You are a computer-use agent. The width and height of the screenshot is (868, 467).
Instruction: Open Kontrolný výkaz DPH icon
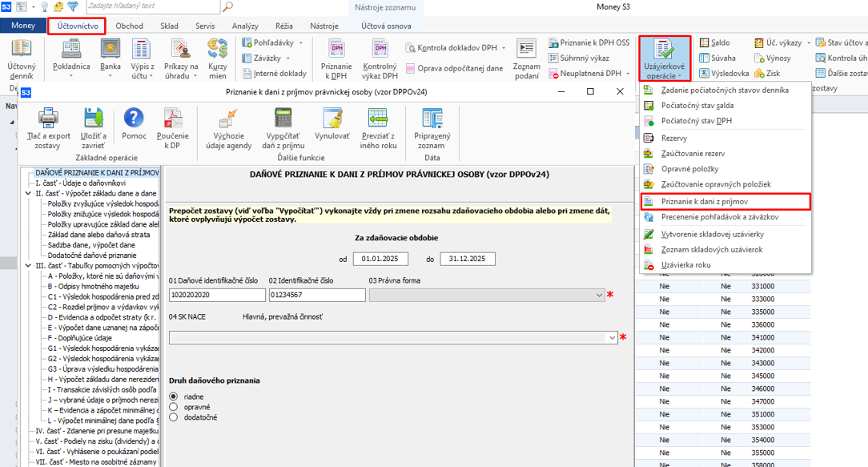point(380,50)
